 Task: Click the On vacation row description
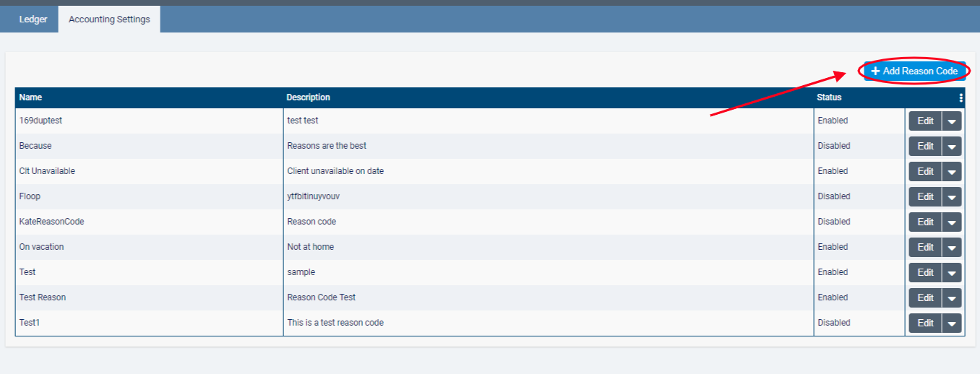coord(311,247)
